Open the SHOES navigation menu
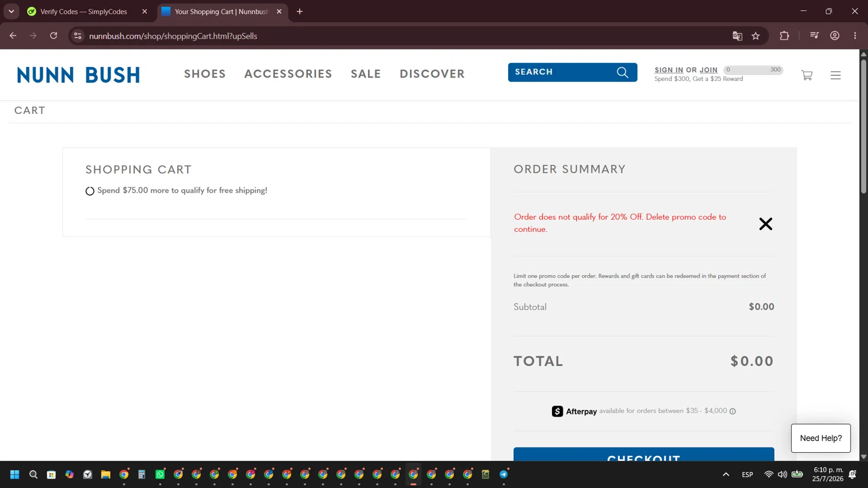Screen dimensions: 868x488 [205, 74]
